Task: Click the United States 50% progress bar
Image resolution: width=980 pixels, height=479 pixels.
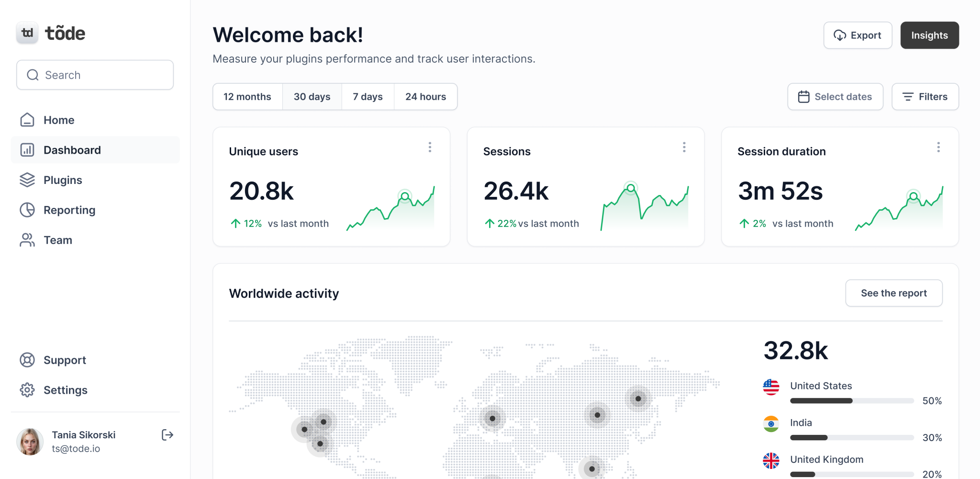Action: (x=852, y=401)
